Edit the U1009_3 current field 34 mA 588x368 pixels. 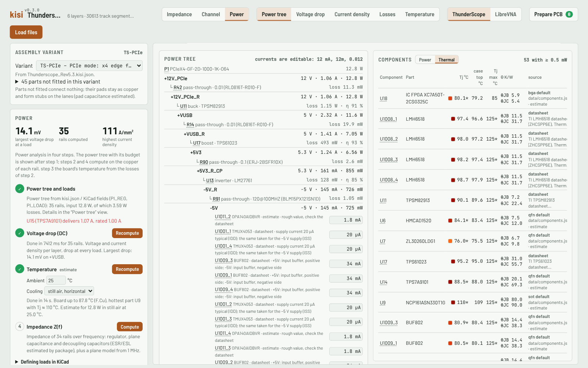[x=346, y=263]
